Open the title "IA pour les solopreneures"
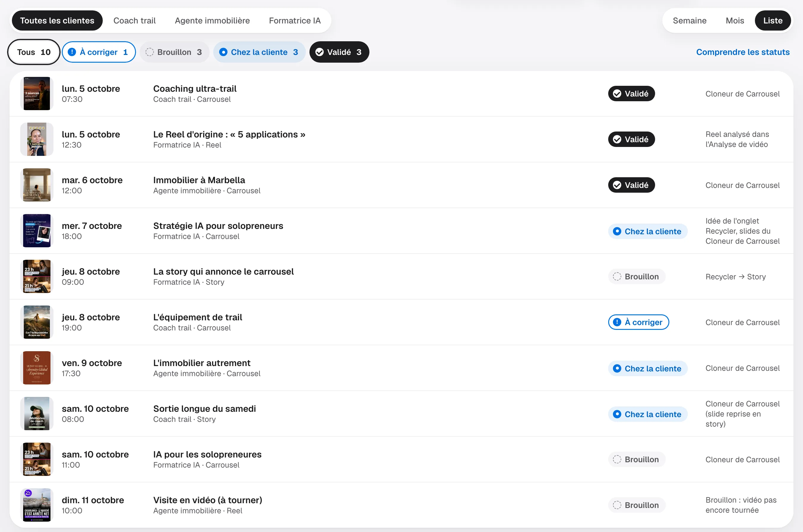 [x=207, y=454]
